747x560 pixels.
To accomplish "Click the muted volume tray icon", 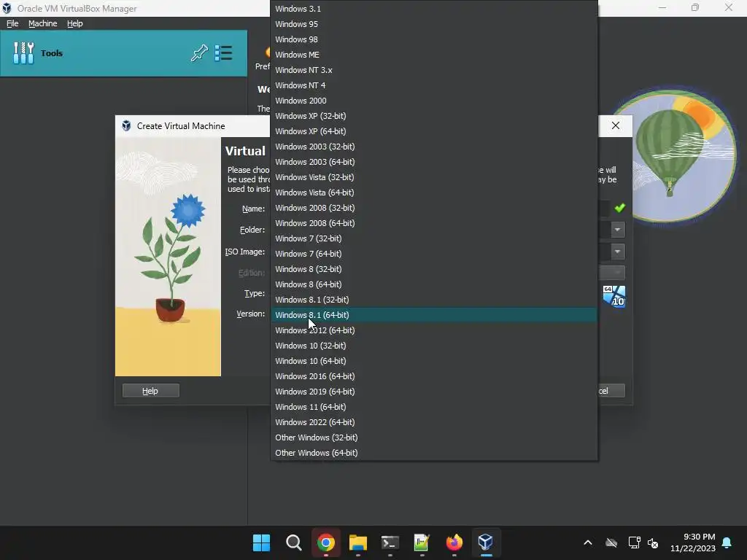I will (x=653, y=542).
